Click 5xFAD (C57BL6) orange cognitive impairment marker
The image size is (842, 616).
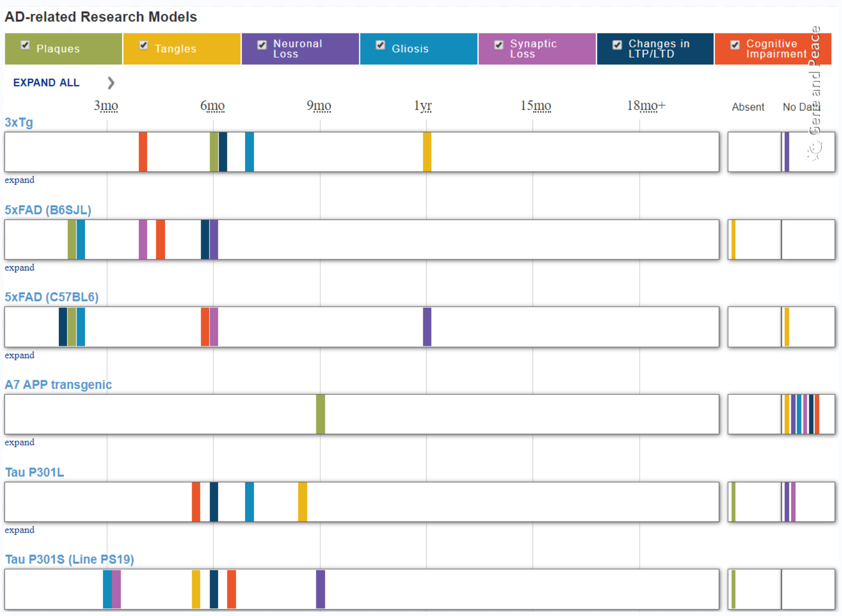205,327
